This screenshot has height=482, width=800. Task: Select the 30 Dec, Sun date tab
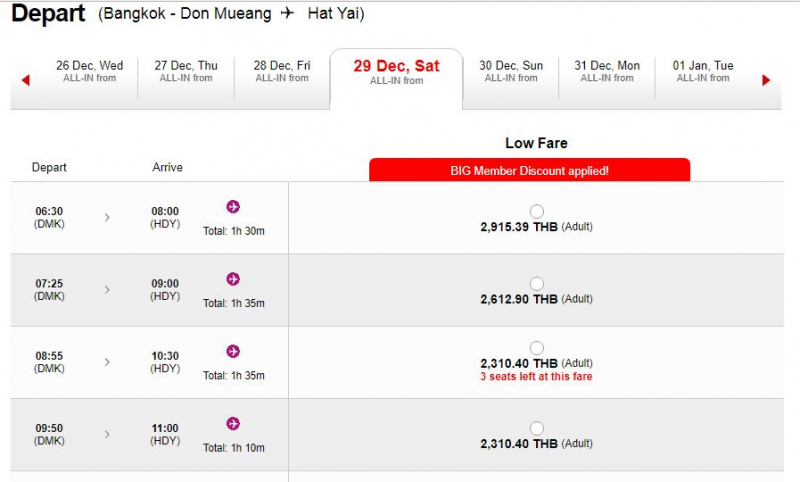pos(511,72)
